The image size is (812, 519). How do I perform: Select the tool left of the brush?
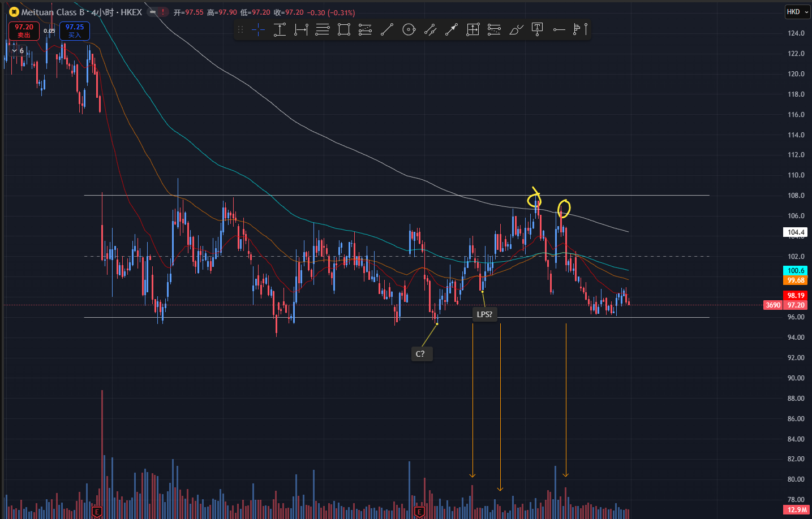495,30
